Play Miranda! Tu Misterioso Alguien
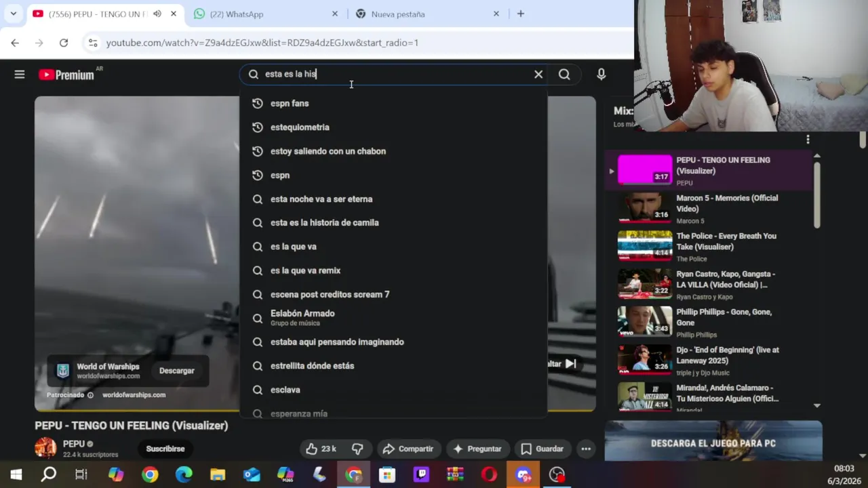The image size is (868, 488). coord(708,396)
